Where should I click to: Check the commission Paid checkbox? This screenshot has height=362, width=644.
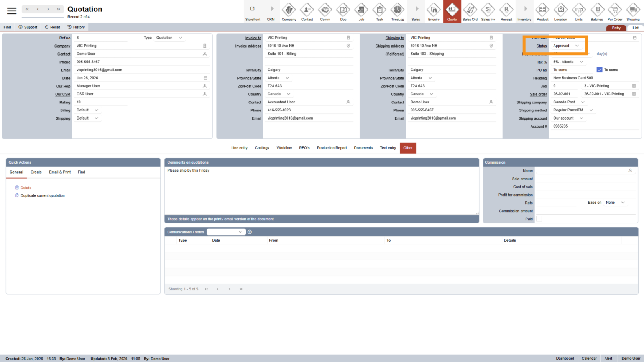click(x=539, y=219)
